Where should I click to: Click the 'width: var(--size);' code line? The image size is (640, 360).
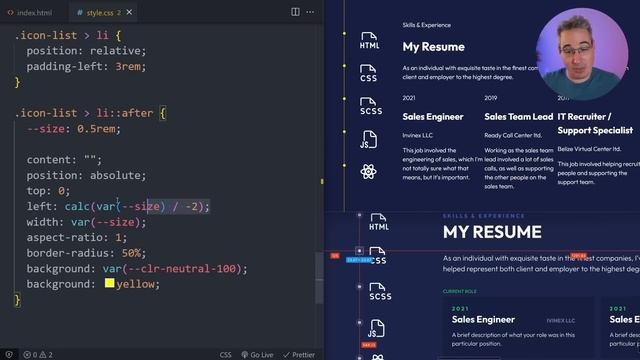[x=86, y=222]
